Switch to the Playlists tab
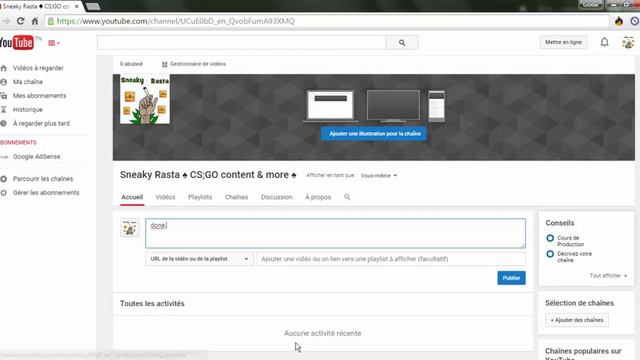This screenshot has height=360, width=640. 200,197
